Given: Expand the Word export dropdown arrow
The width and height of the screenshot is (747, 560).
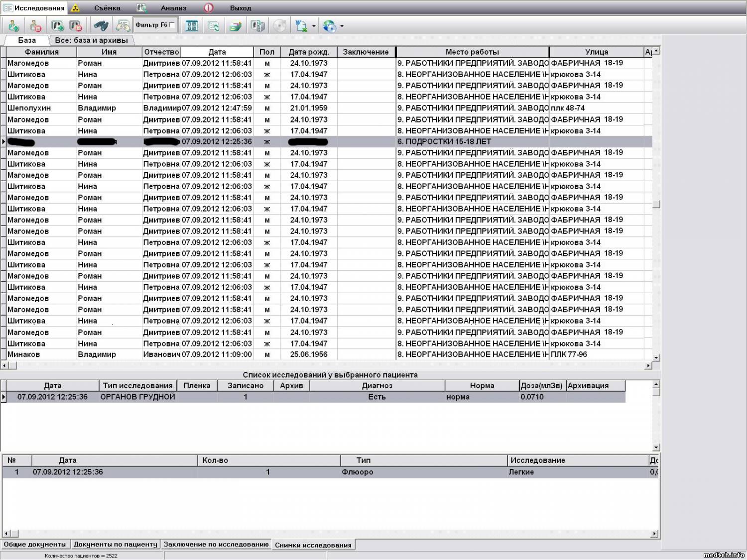Looking at the screenshot, I should click(x=314, y=26).
